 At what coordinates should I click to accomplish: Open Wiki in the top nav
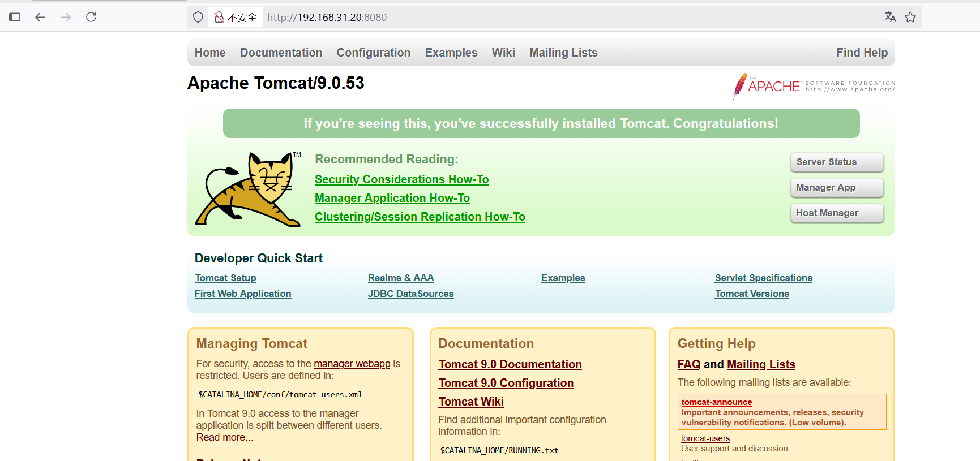pyautogui.click(x=503, y=53)
